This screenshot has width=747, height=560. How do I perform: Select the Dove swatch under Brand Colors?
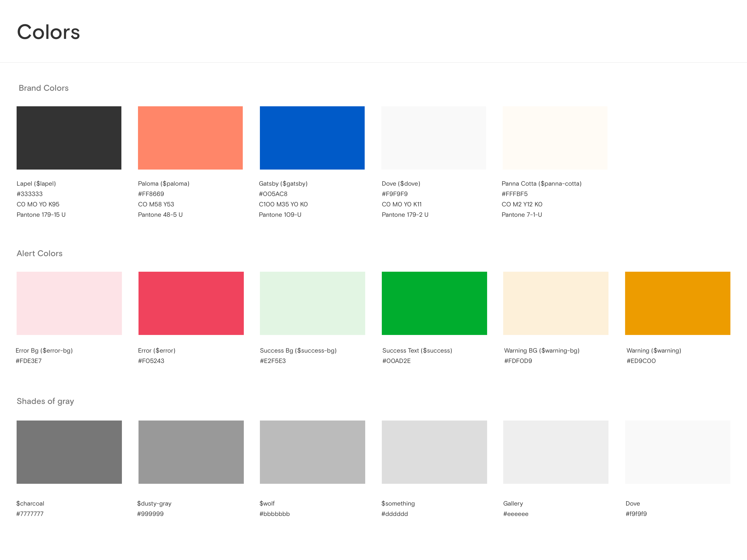pos(434,138)
